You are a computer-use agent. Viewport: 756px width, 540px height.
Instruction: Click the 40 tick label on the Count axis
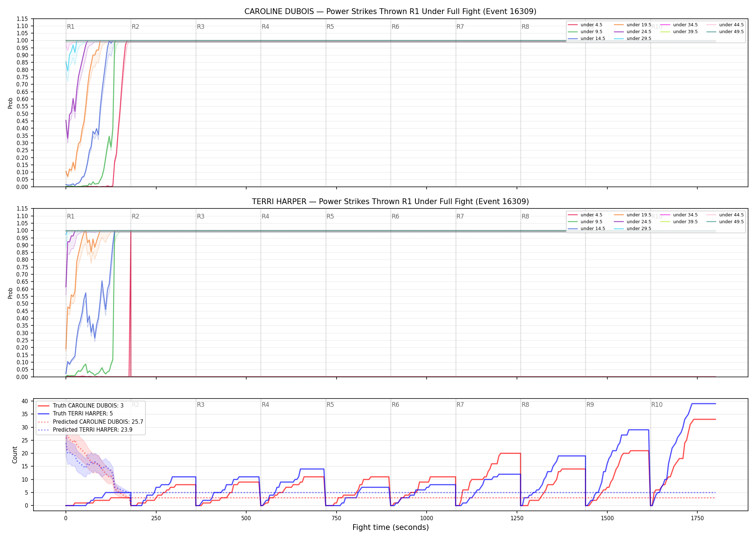(x=25, y=401)
